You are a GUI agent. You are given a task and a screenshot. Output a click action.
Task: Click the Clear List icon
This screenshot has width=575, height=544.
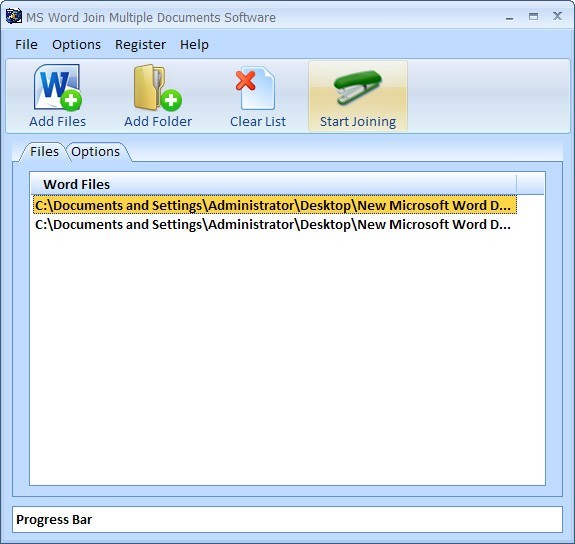256,88
